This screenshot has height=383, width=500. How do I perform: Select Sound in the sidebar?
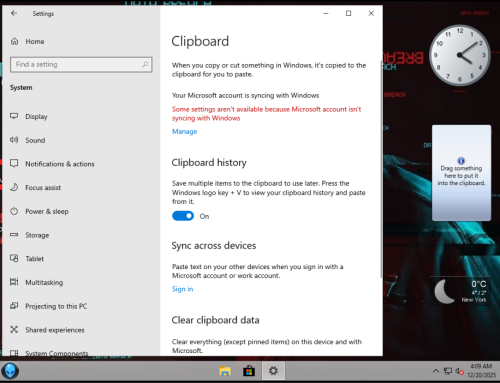(35, 140)
